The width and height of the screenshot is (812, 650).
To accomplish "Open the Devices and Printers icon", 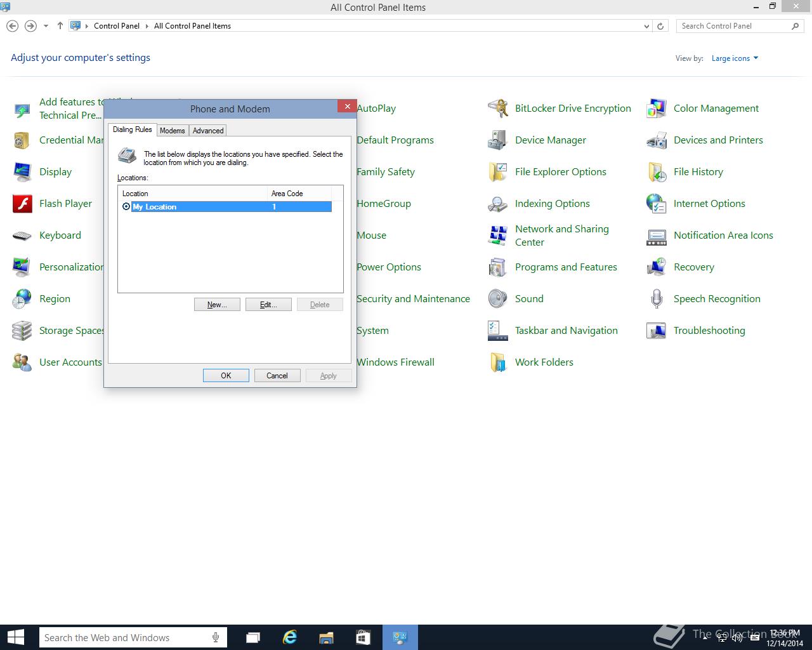I will coord(657,140).
